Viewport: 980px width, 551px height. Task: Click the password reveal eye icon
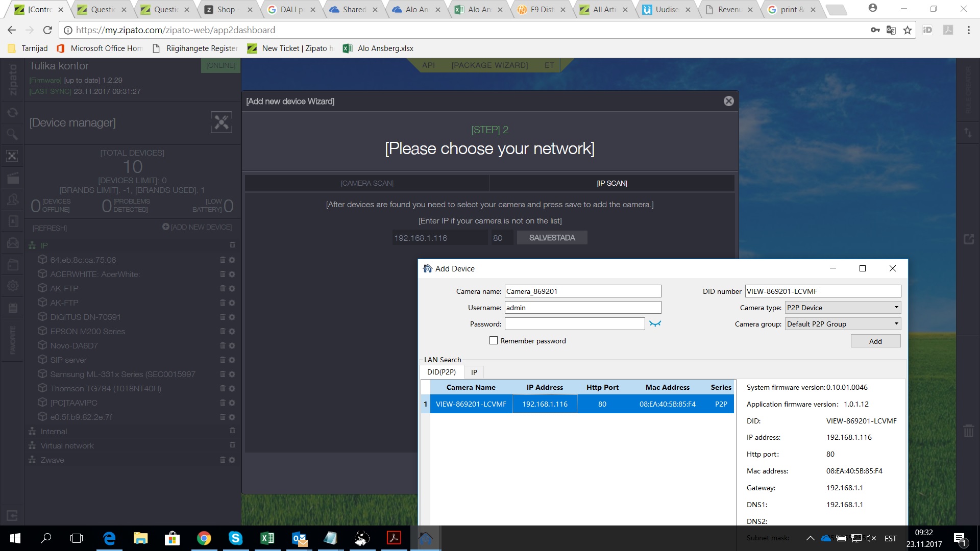click(x=655, y=323)
